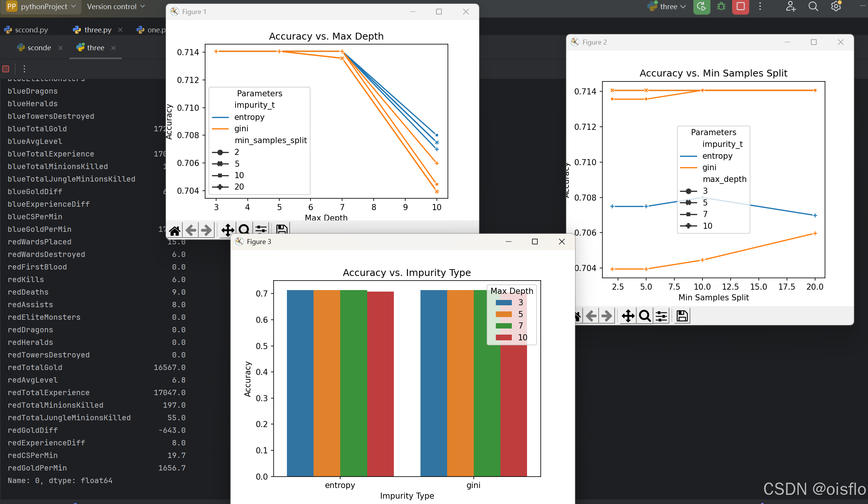Image resolution: width=868 pixels, height=504 pixels.
Task: Click the red stop square in run panel
Action: [6, 69]
